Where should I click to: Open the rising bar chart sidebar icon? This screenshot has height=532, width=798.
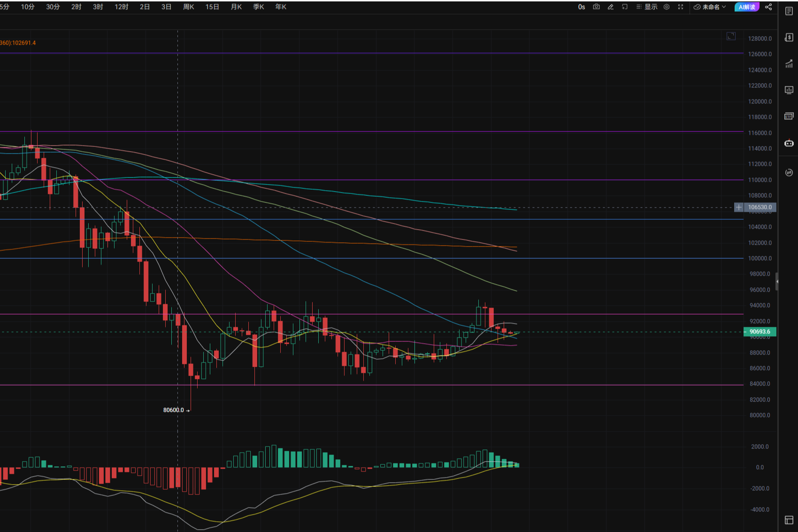point(789,64)
